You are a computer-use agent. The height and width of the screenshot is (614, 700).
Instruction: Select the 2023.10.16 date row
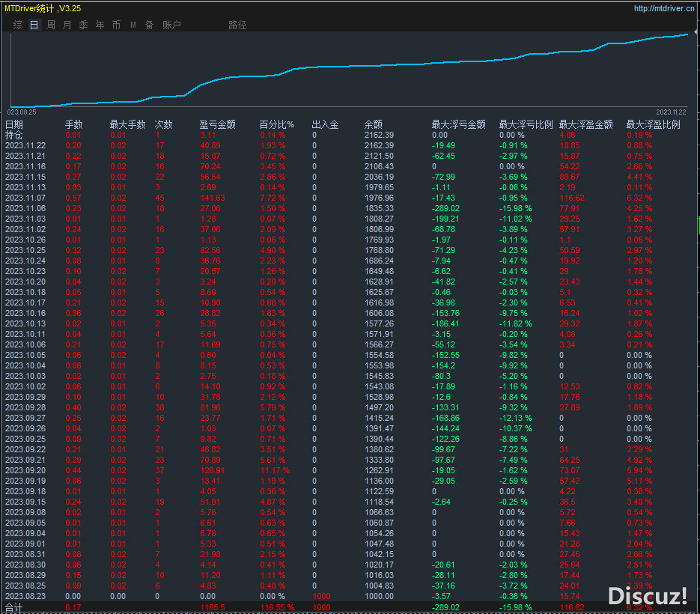click(x=25, y=313)
